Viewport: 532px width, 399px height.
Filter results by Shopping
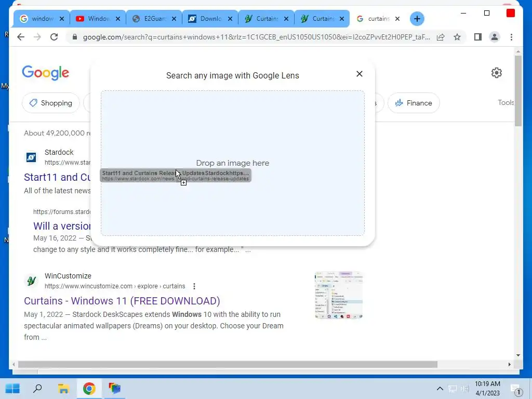click(x=51, y=103)
